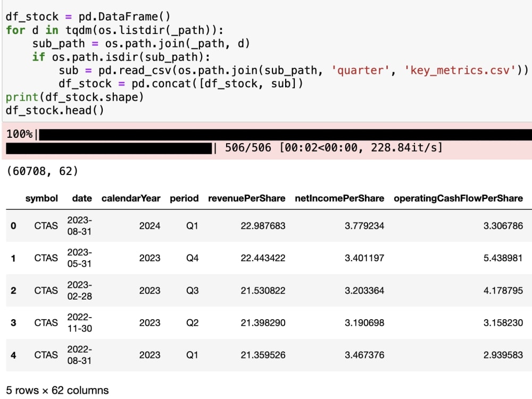
Task: Click the period column header
Action: 184,198
